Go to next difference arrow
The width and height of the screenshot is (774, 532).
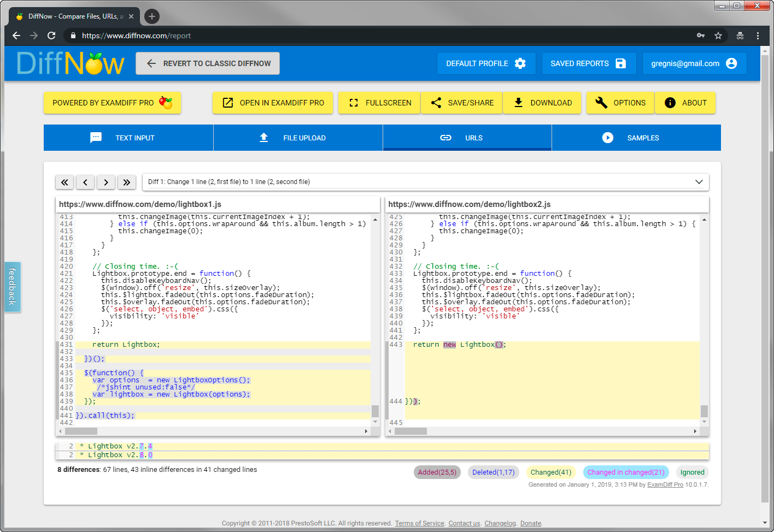click(106, 182)
